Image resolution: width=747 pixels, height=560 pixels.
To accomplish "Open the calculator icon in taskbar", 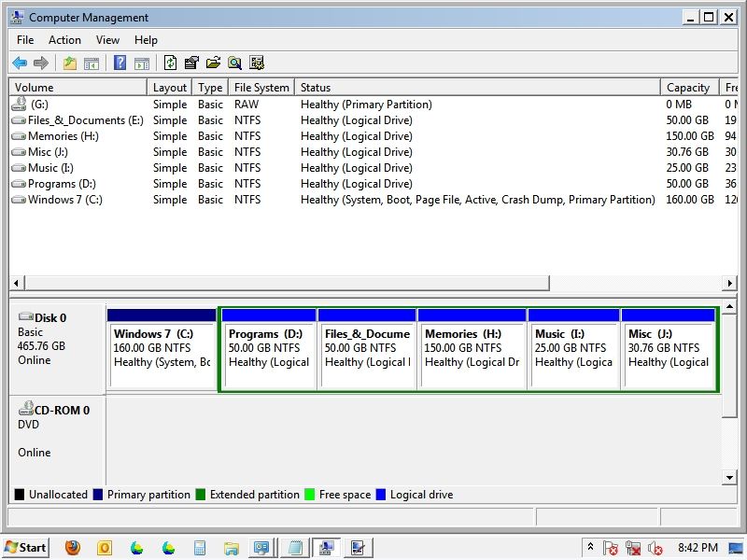I will [200, 548].
